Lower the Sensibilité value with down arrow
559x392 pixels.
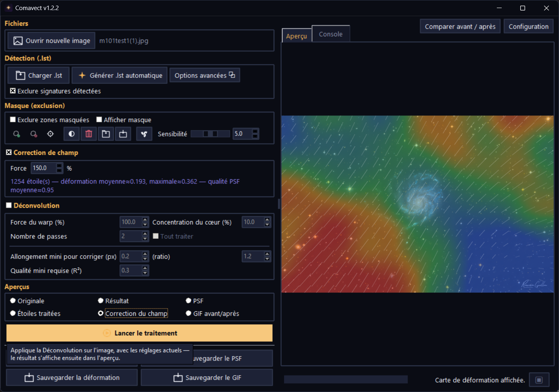tap(255, 136)
